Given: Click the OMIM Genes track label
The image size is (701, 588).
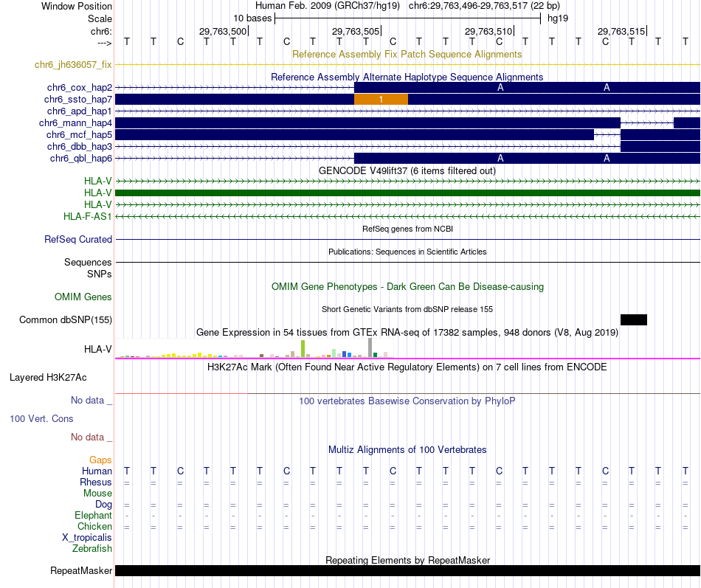Looking at the screenshot, I should tap(83, 297).
